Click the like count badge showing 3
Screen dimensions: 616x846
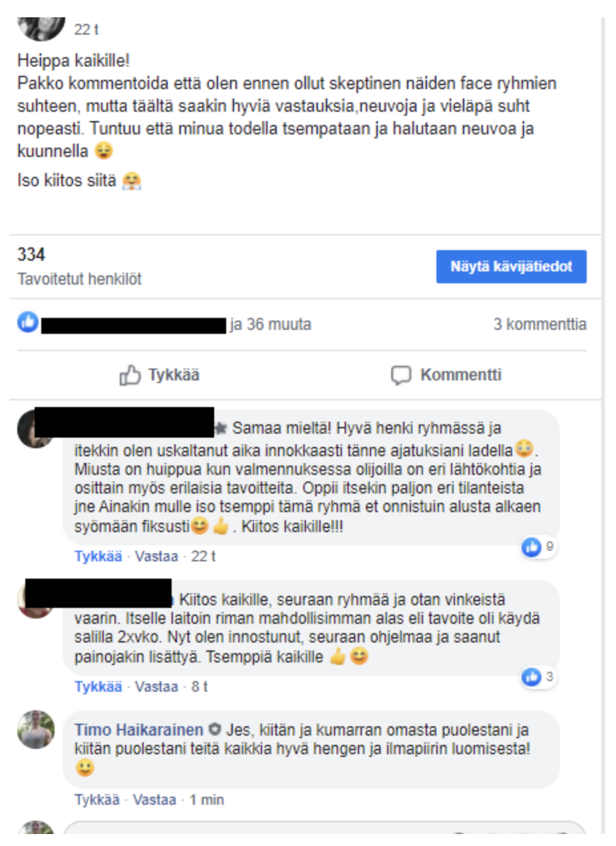click(x=539, y=677)
